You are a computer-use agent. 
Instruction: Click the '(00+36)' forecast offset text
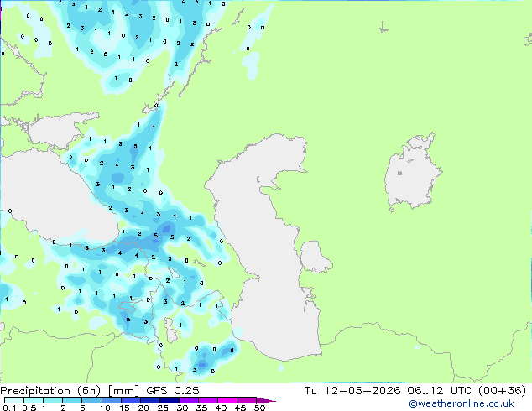tap(502, 391)
